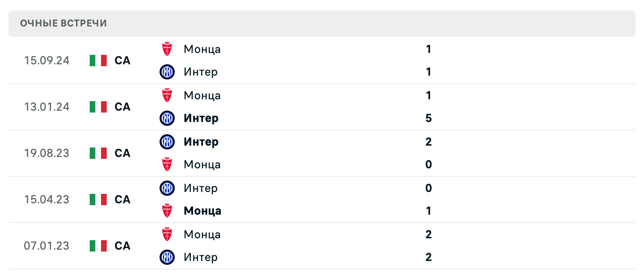Click Italy flag next to 07.01.23
Viewport: 644px width, 278px height.
[x=98, y=246]
